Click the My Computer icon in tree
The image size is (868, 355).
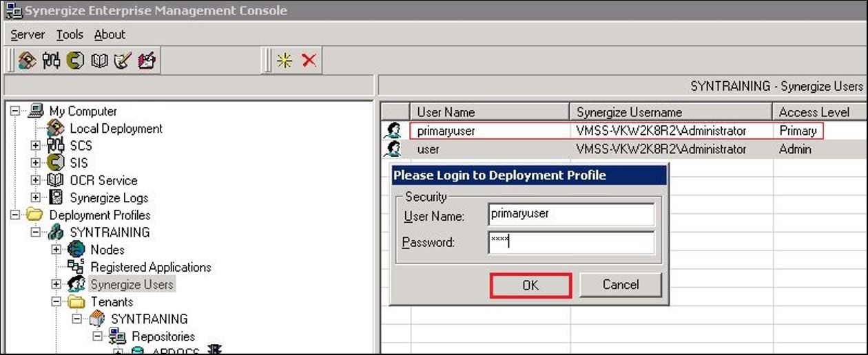[x=36, y=111]
